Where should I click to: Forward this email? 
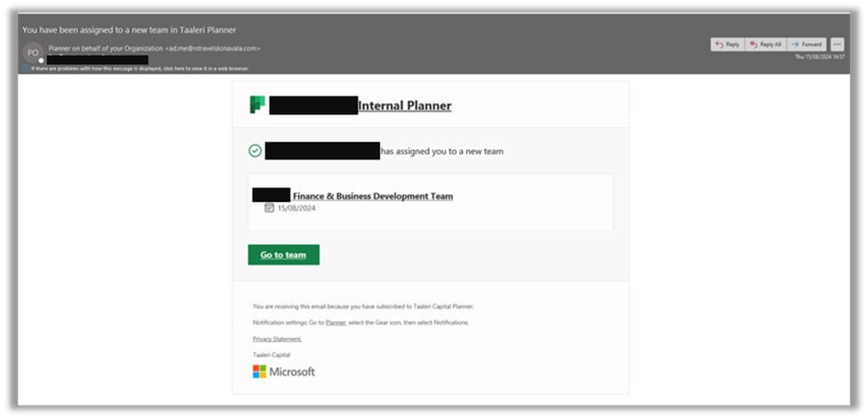807,45
